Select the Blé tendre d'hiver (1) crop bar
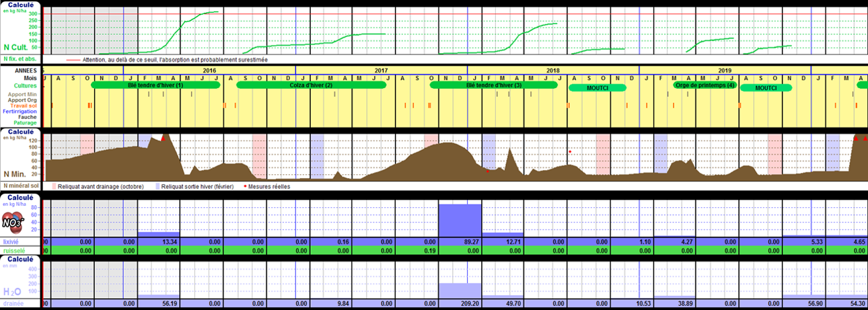Screen dimensions: 868x310 coord(155,85)
